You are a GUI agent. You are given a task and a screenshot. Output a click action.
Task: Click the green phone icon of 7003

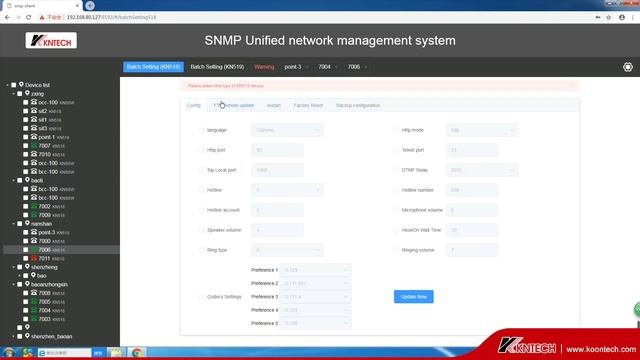pos(34,319)
